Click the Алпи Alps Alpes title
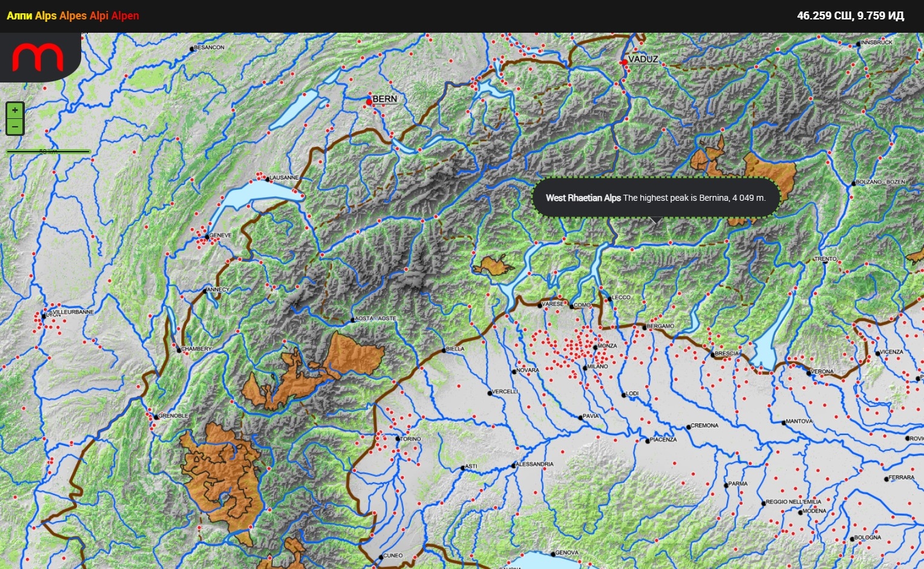 pyautogui.click(x=73, y=16)
